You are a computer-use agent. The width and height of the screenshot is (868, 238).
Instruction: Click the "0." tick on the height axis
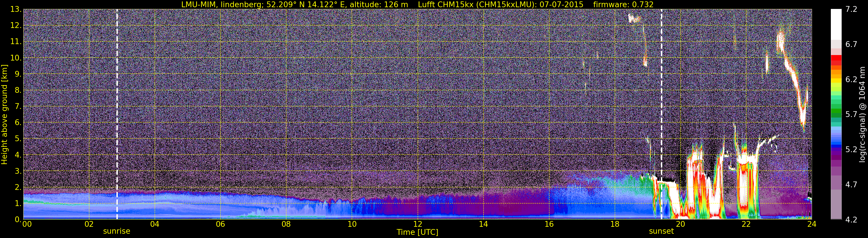coord(18,220)
